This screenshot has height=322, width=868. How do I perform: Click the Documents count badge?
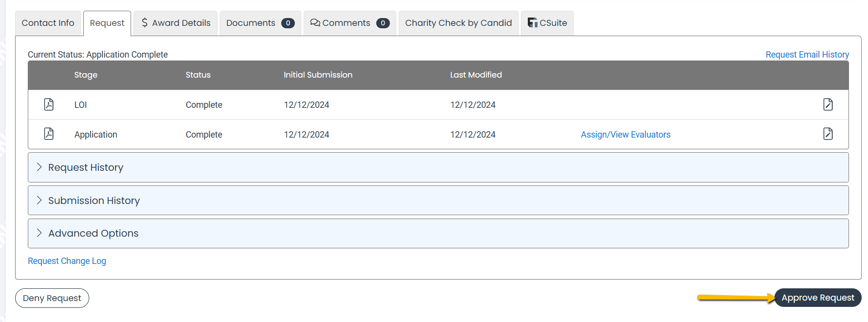288,23
